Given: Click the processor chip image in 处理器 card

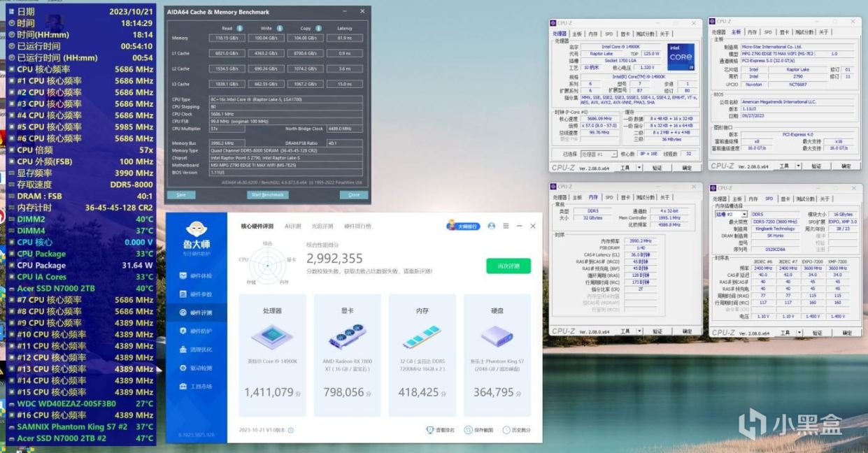Looking at the screenshot, I should point(271,337).
